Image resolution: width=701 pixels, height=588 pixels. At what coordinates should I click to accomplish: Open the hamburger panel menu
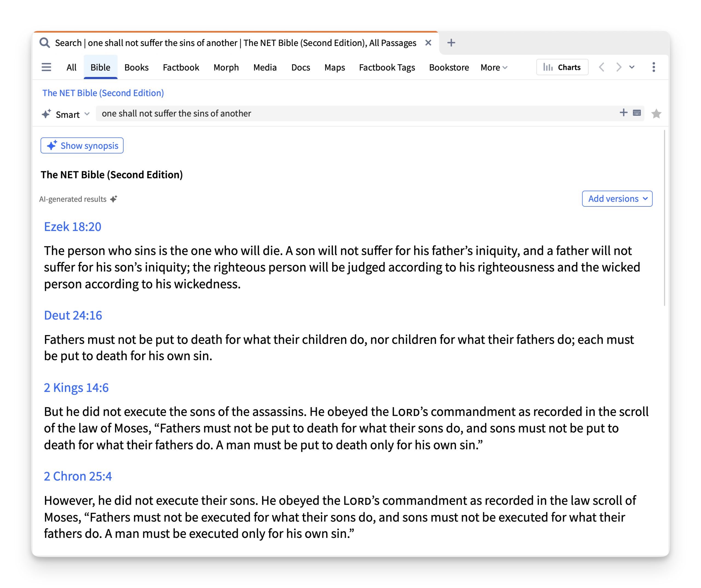pos(46,67)
